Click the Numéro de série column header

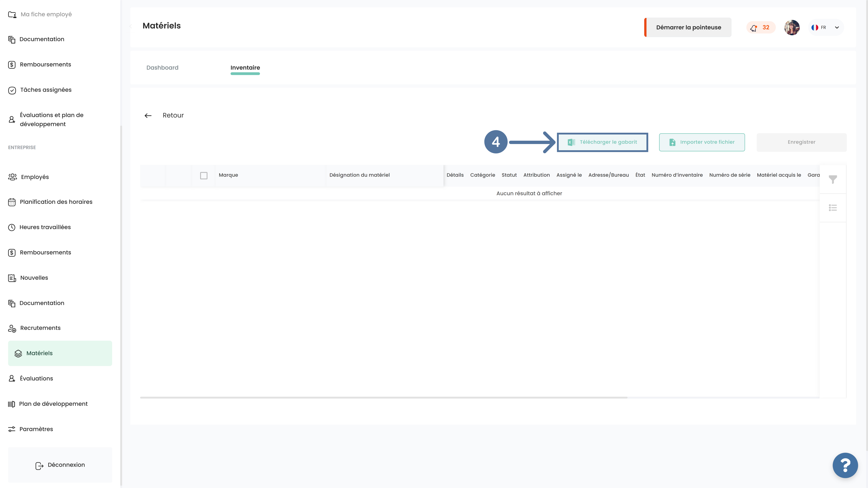click(x=730, y=175)
